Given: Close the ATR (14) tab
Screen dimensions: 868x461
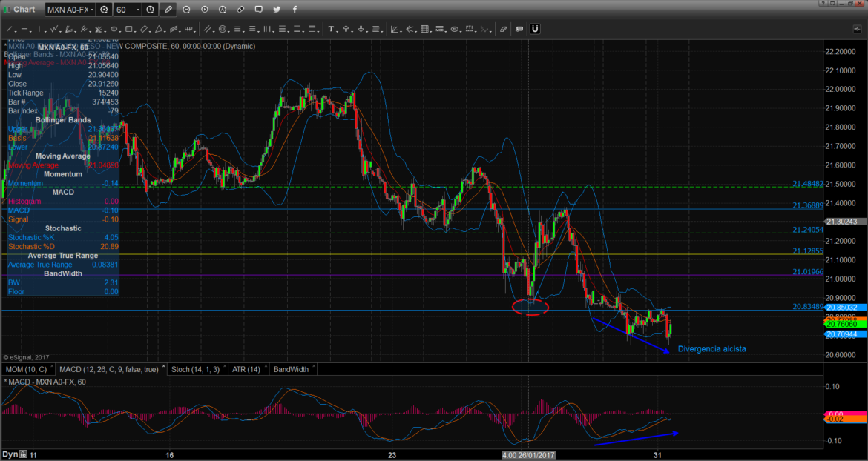Looking at the screenshot, I should 265,366.
